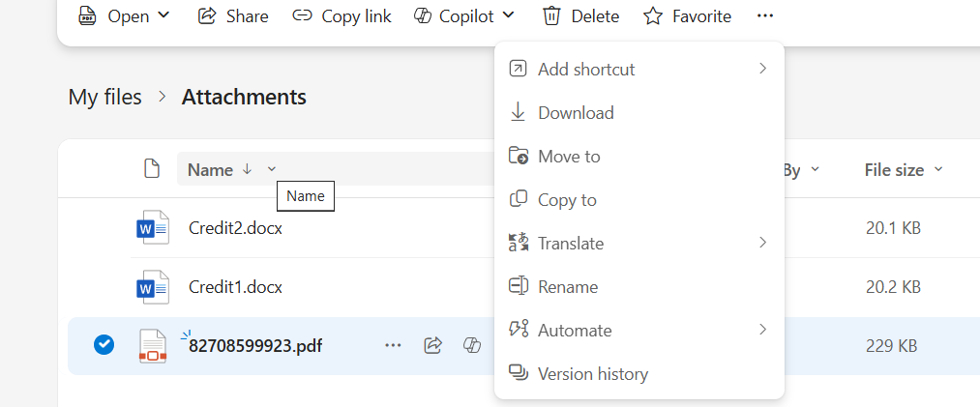
Task: Click the PDF icon for 82708599923.pdf
Action: [153, 346]
